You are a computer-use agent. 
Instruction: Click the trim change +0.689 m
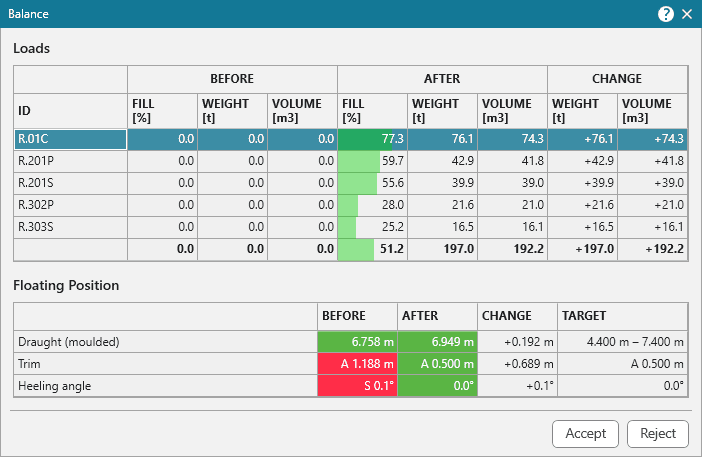pos(518,364)
